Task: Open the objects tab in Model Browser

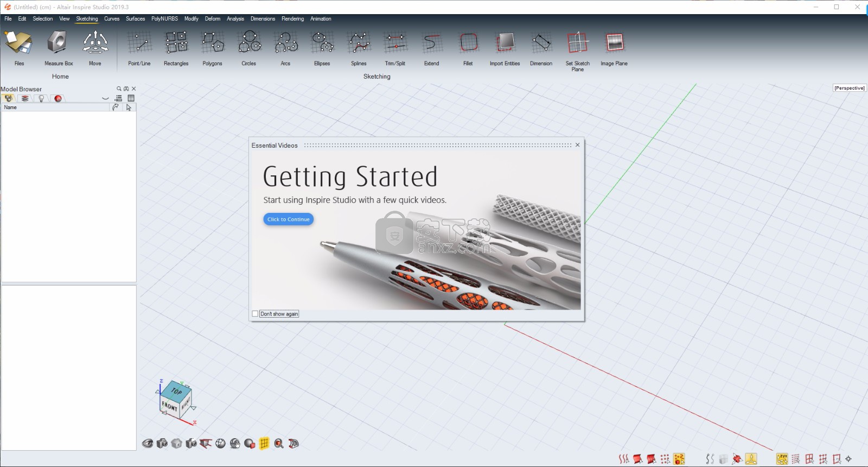Action: (9, 98)
